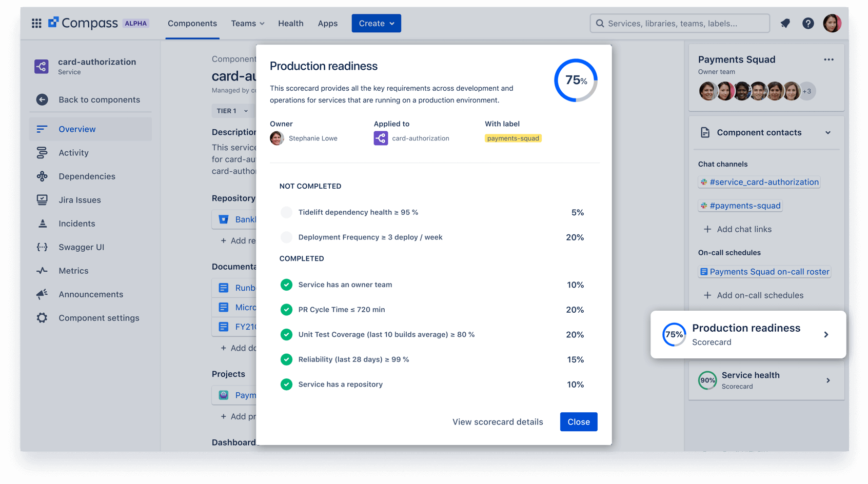Open user profile avatar in header
Screen dimensions: 868x484
(832, 23)
